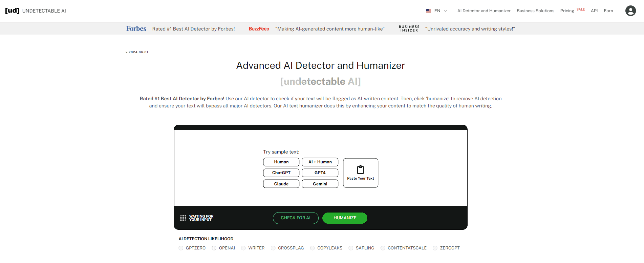The width and height of the screenshot is (644, 263).
Task: Click the Business Insider logo
Action: [409, 28]
